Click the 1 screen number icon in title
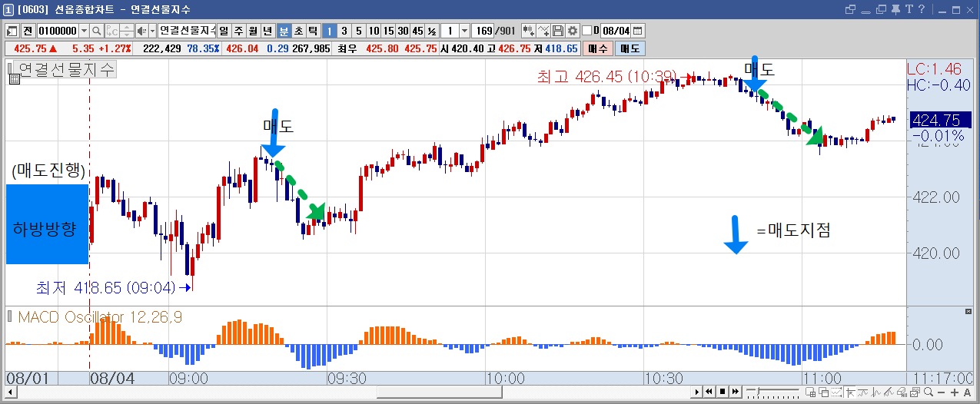 pos(7,9)
